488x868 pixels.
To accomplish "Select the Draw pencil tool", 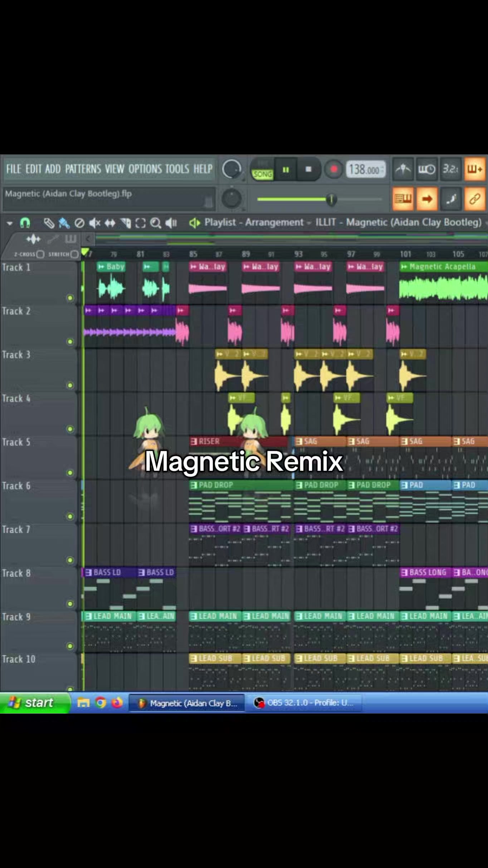I will 49,223.
